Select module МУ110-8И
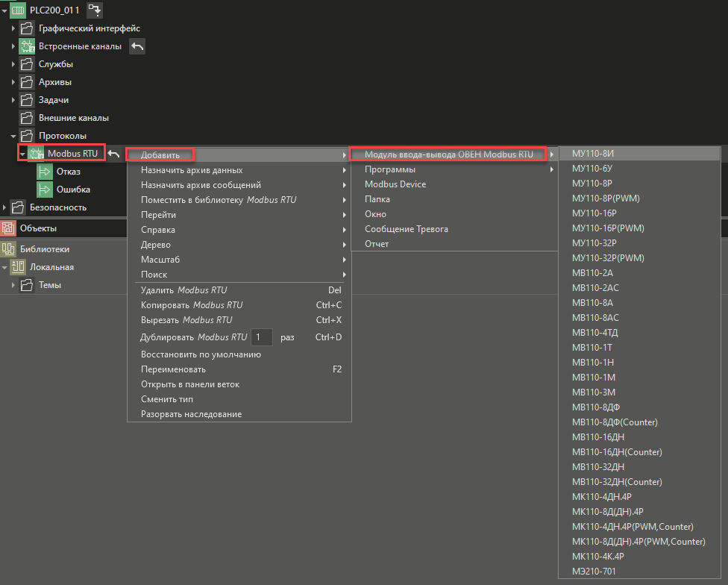Viewport: 728px width, 585px height. [x=639, y=153]
